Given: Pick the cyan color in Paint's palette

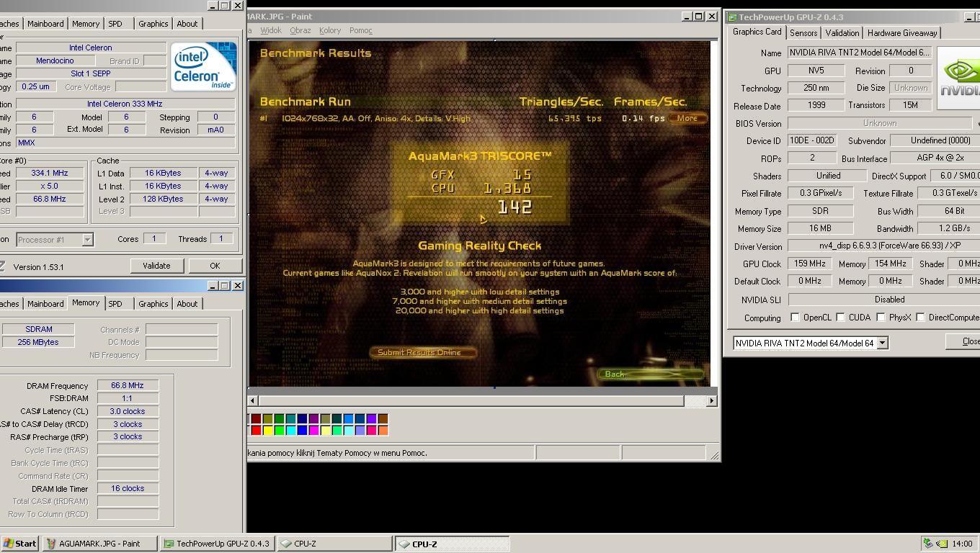Looking at the screenshot, I should [x=290, y=430].
